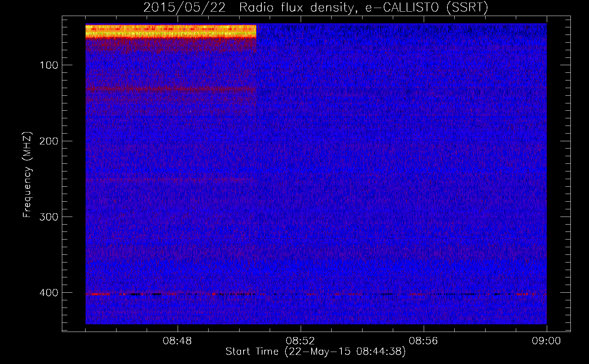
Task: Click the 400 frequency tick label
Action: pyautogui.click(x=48, y=293)
